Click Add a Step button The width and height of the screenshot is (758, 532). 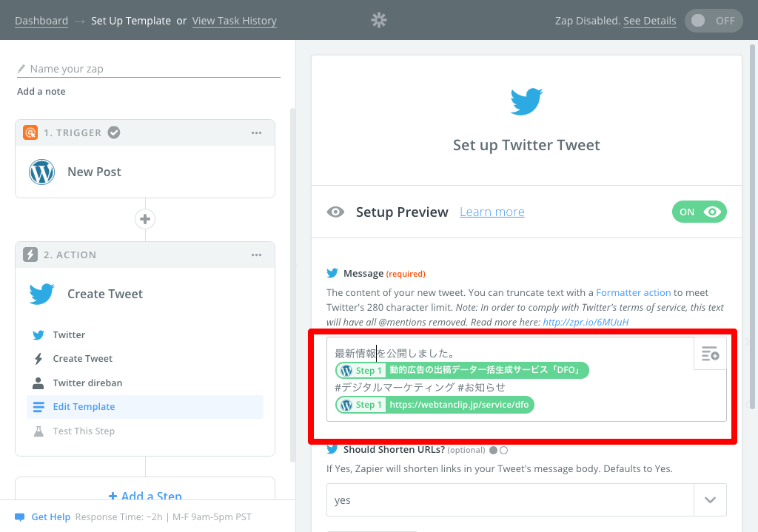[x=145, y=496]
